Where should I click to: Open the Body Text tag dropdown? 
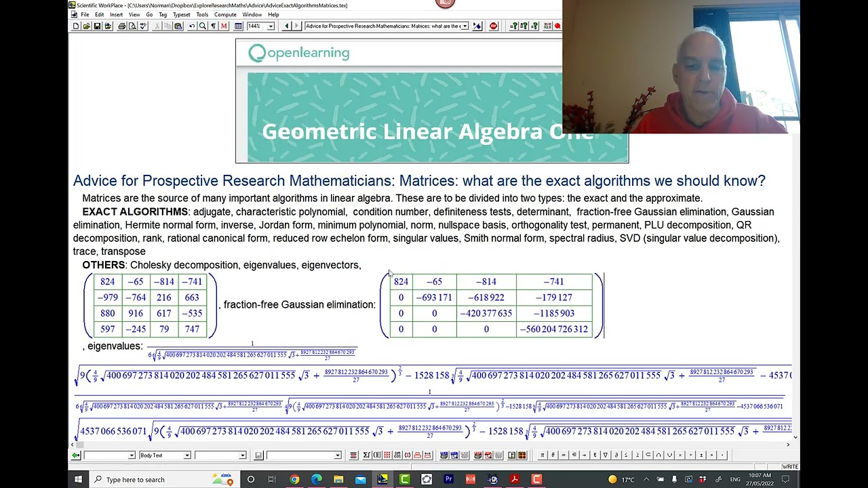(186, 455)
